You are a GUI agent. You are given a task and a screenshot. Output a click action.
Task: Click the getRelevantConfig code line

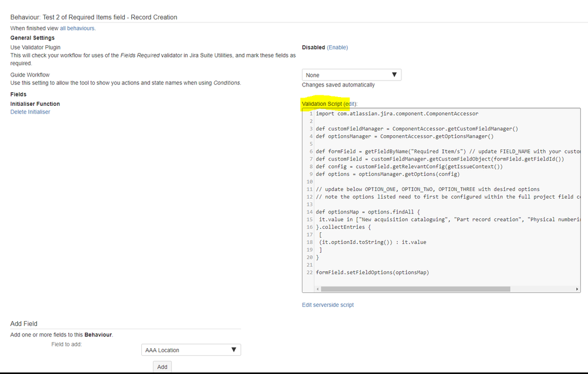coord(409,166)
